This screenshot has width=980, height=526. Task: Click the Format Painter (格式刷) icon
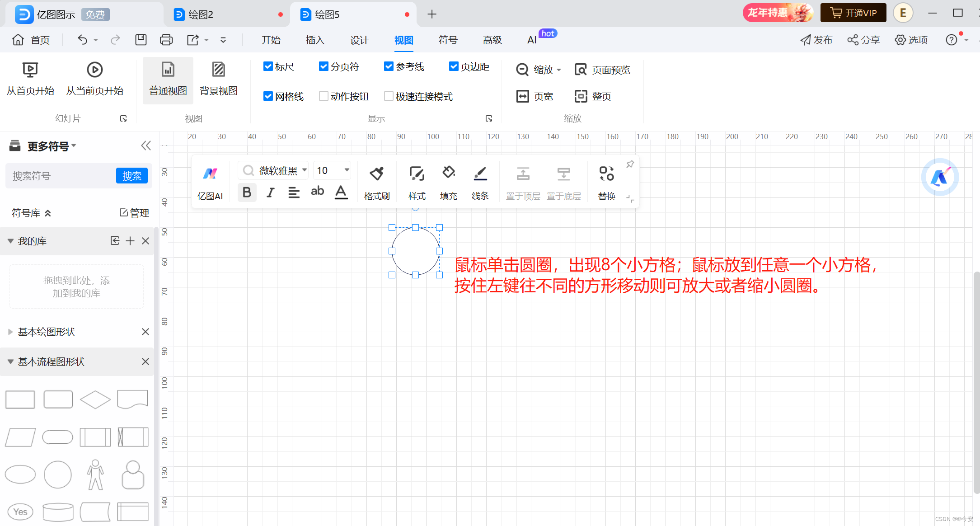[x=376, y=174]
